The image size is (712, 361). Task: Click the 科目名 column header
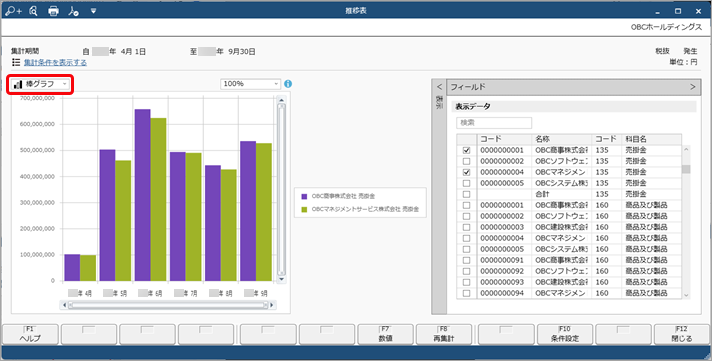coord(652,139)
